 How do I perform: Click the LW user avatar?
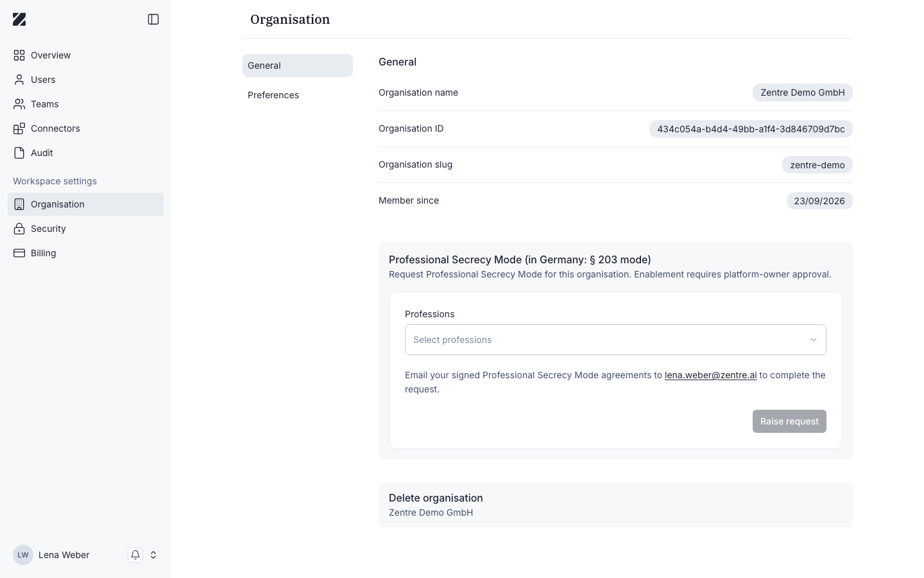[x=23, y=555]
